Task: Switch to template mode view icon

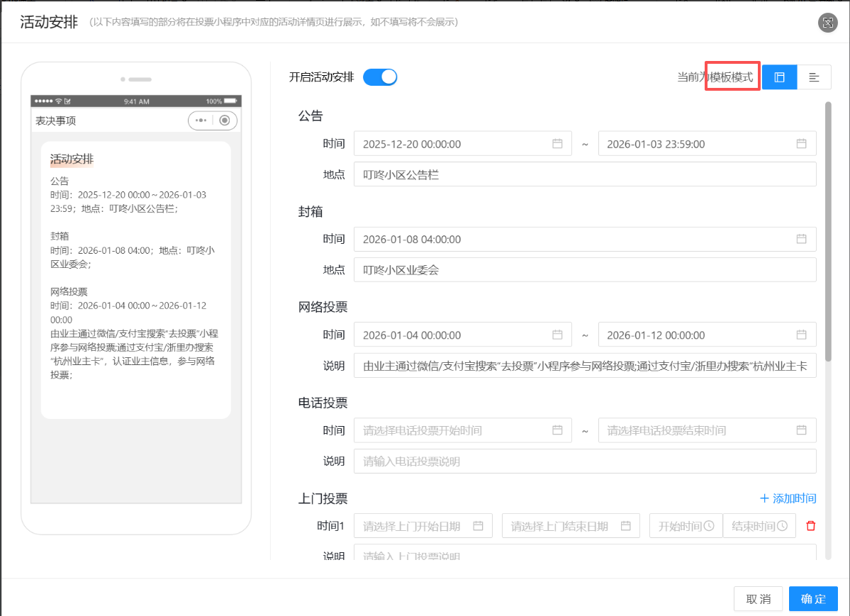Action: [x=779, y=77]
